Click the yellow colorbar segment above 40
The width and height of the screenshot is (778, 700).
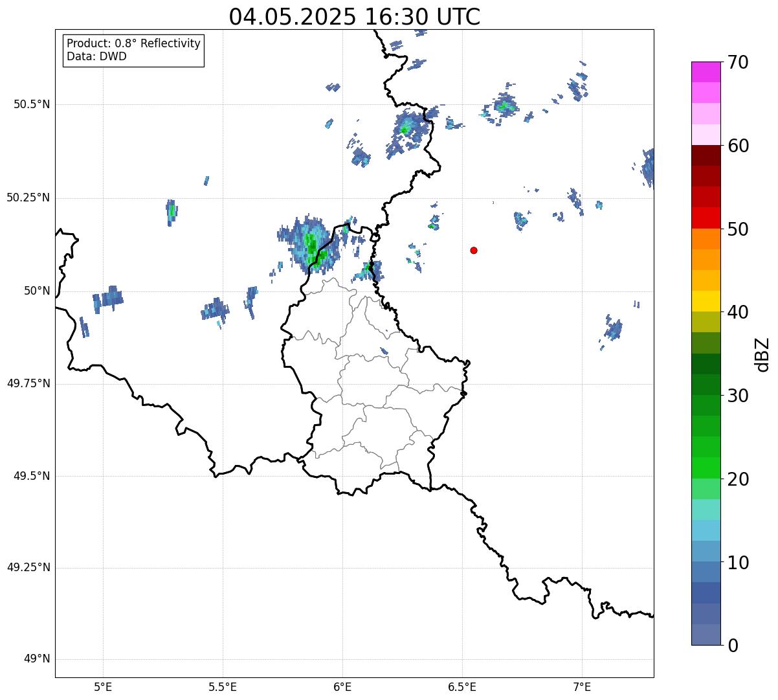pos(706,301)
